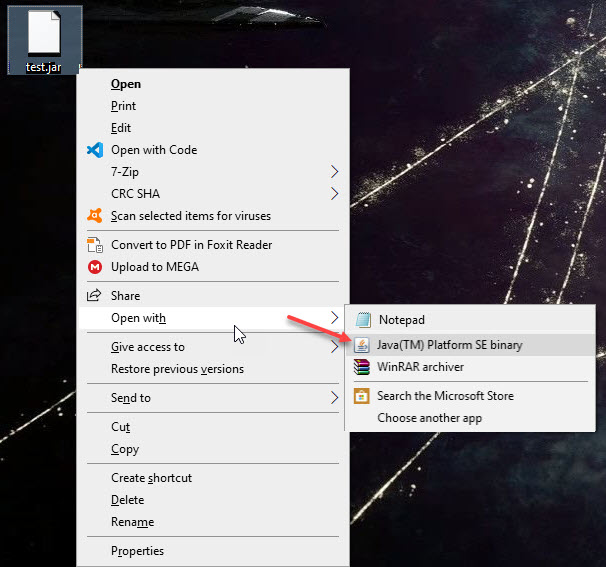606x567 pixels.
Task: Click the Notepad icon in the submenu
Action: click(x=363, y=320)
